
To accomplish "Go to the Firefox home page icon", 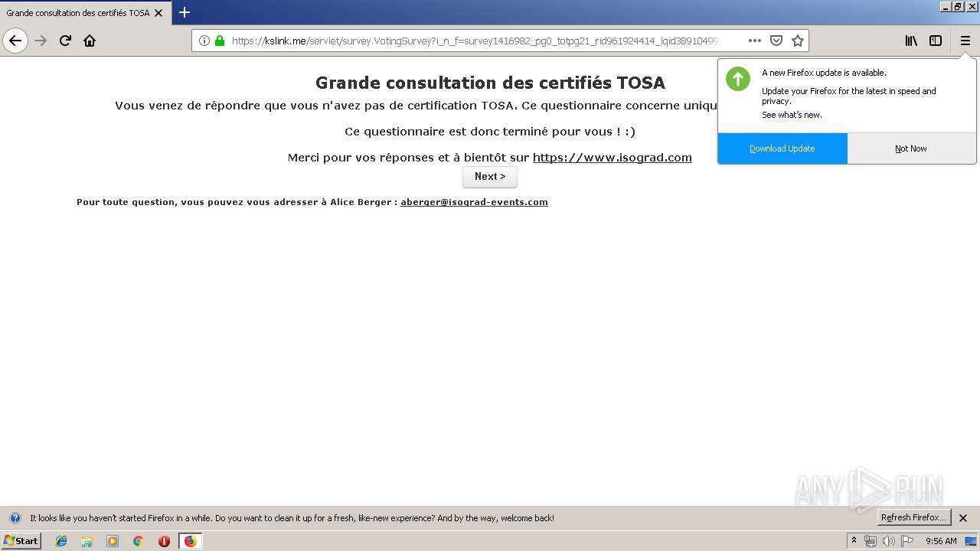I will (x=90, y=41).
